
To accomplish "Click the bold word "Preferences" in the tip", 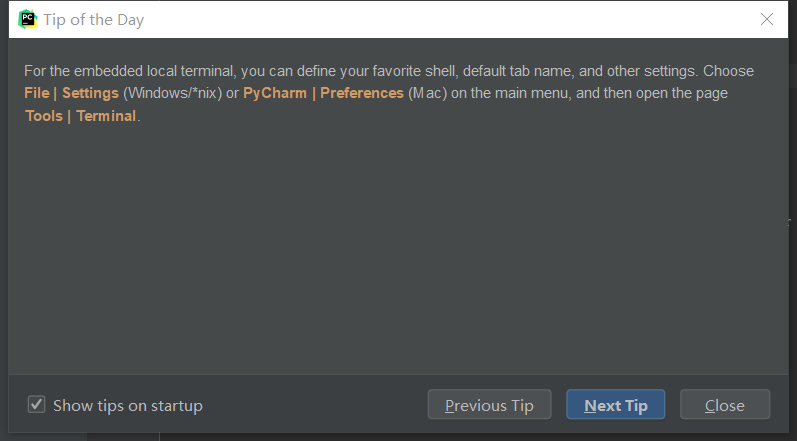I will coord(362,93).
